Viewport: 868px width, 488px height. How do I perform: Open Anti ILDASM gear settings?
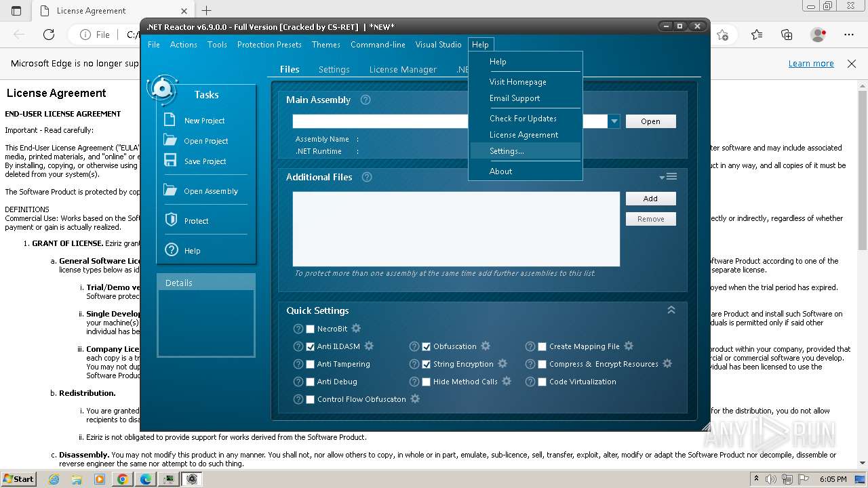(369, 346)
